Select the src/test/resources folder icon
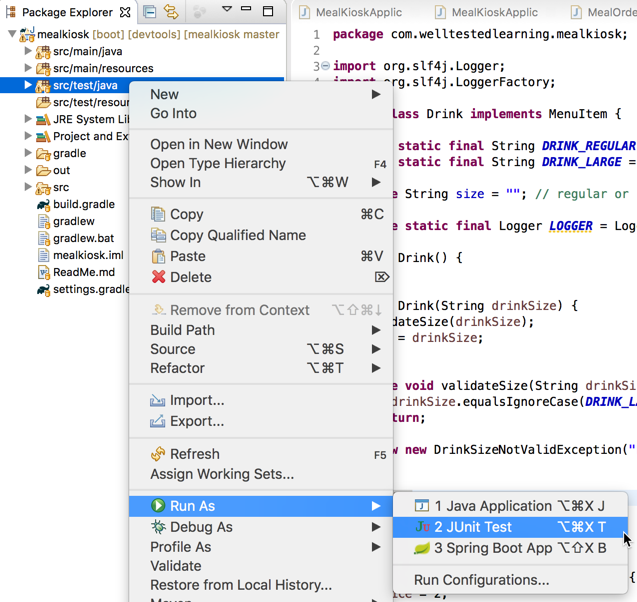Screen dimensions: 637x602 pos(43,102)
